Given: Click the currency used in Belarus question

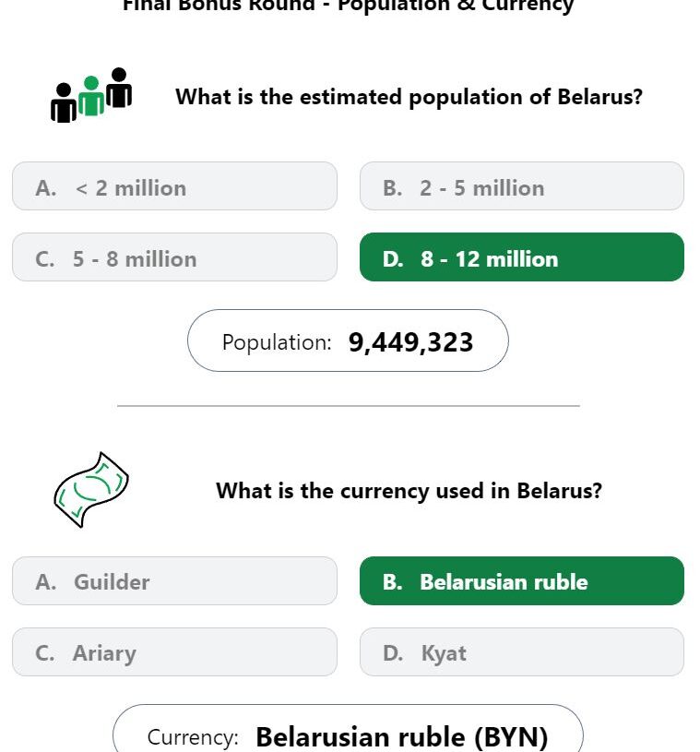Looking at the screenshot, I should point(409,491).
